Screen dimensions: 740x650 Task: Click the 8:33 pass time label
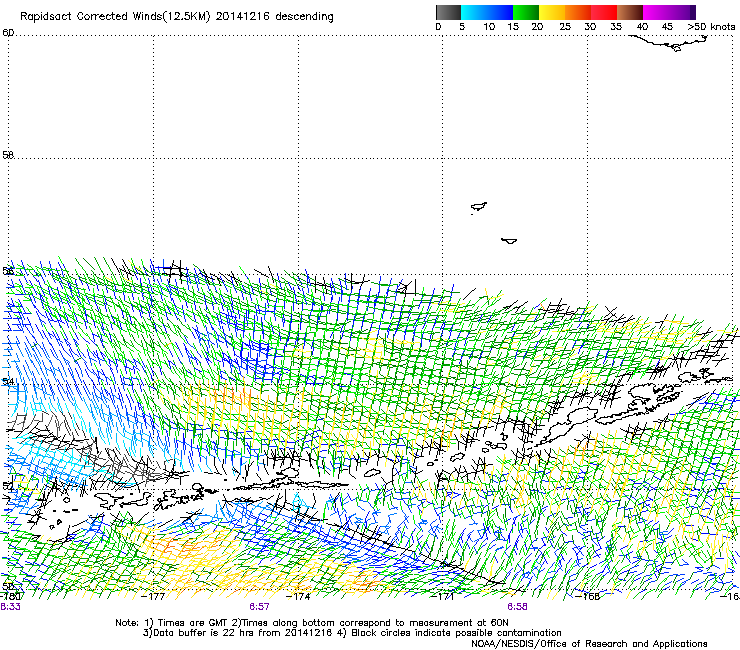(x=10, y=607)
